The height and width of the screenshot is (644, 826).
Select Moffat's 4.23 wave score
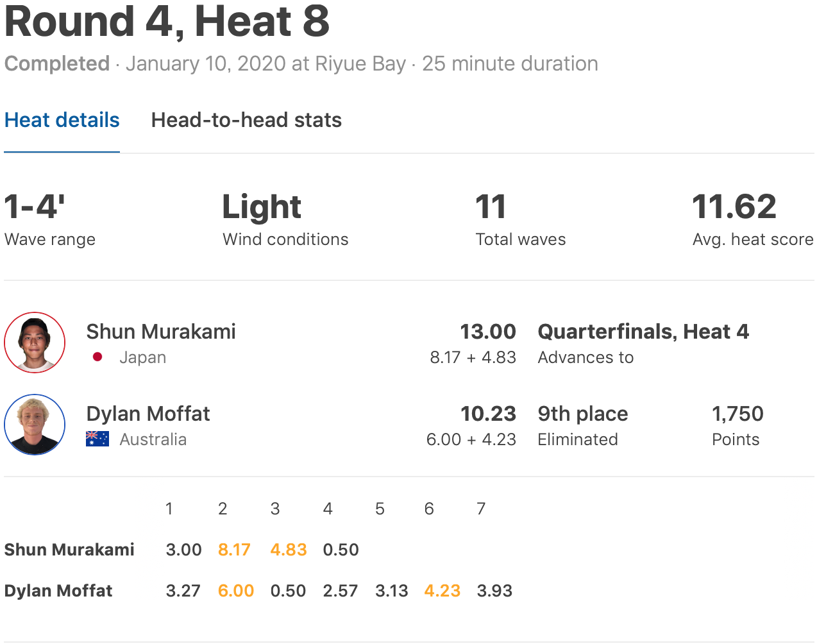pos(442,591)
